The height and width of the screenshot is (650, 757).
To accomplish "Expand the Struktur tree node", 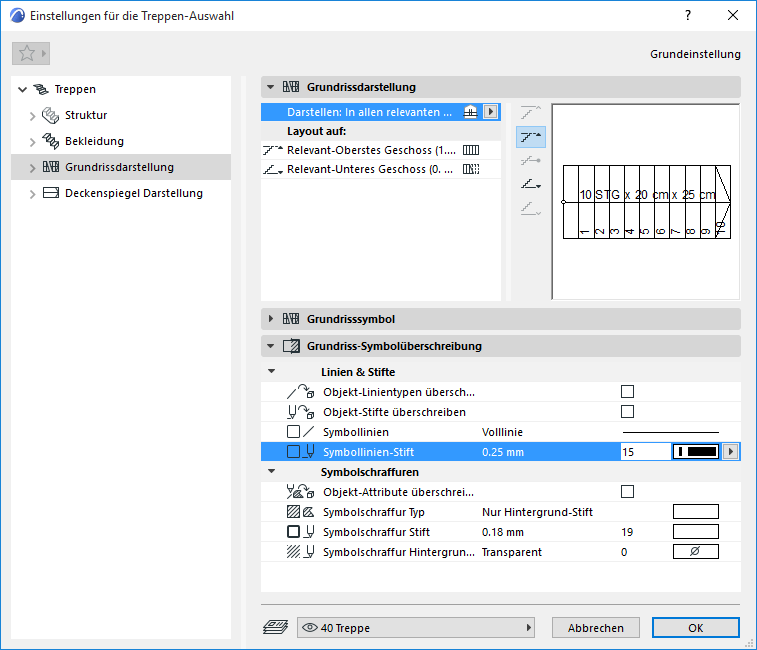I will click(32, 116).
